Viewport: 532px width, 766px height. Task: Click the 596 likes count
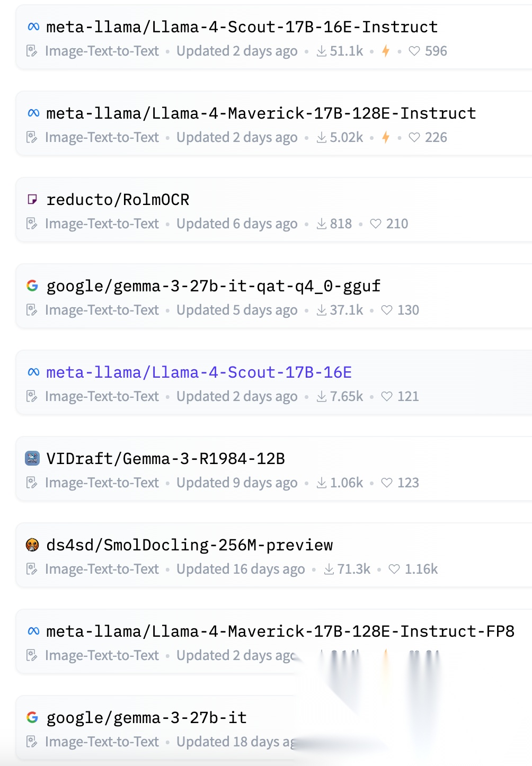[x=436, y=51]
